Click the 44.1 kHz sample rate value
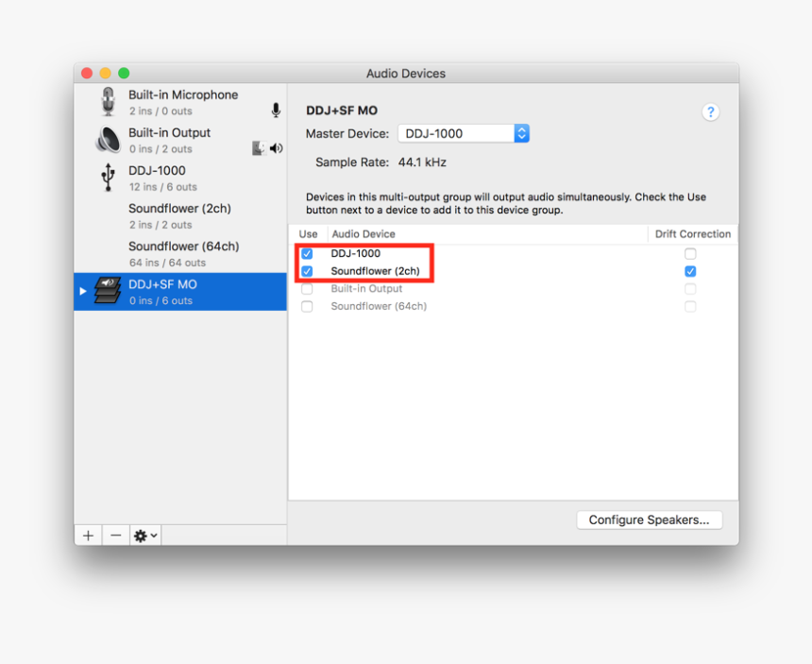 tap(422, 162)
